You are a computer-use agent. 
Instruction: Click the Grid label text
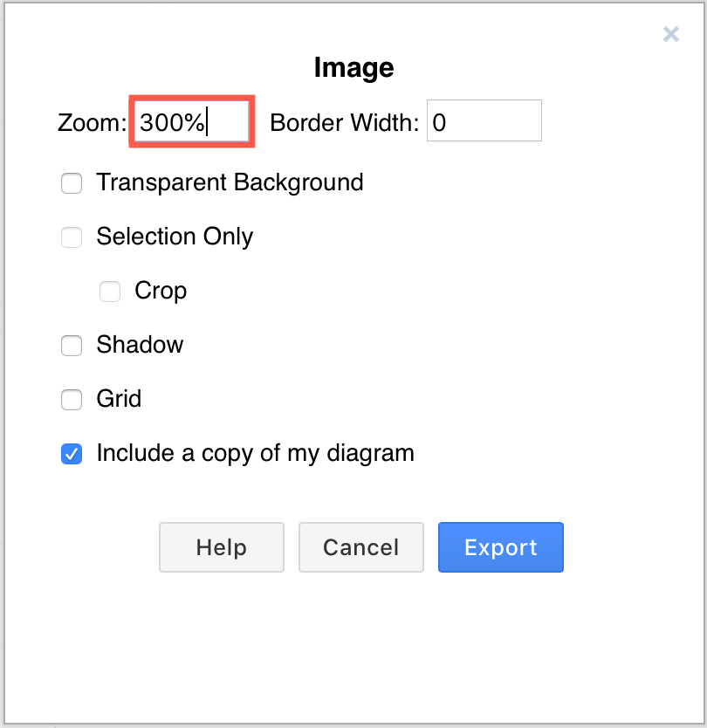(120, 399)
